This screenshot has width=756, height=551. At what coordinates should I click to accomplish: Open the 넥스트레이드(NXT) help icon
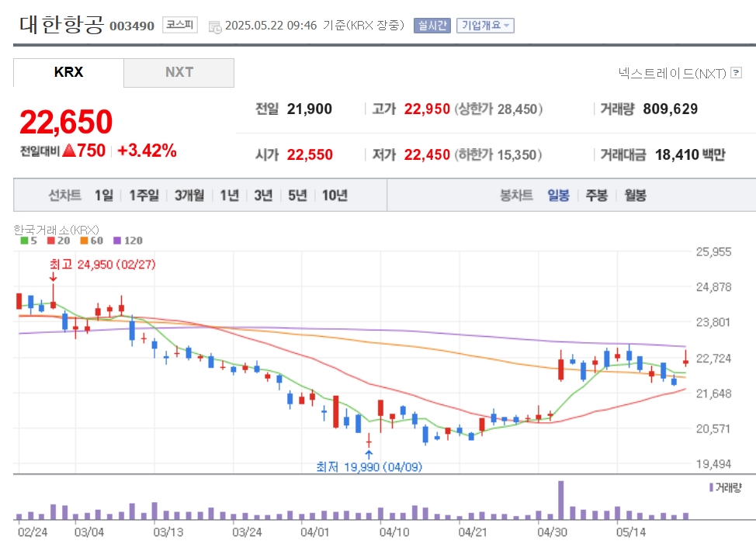(736, 73)
